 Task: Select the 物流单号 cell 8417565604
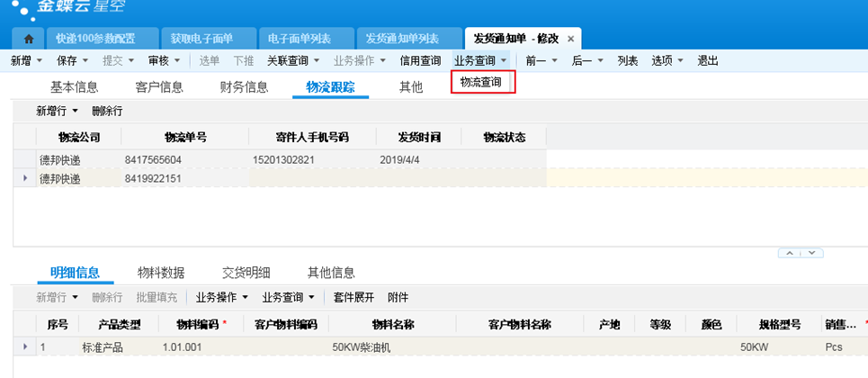coord(153,159)
